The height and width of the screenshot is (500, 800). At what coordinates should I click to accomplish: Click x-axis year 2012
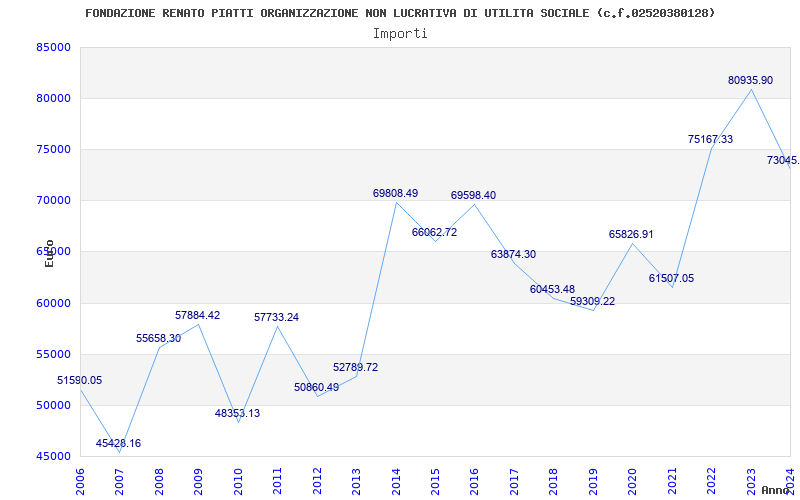point(317,481)
